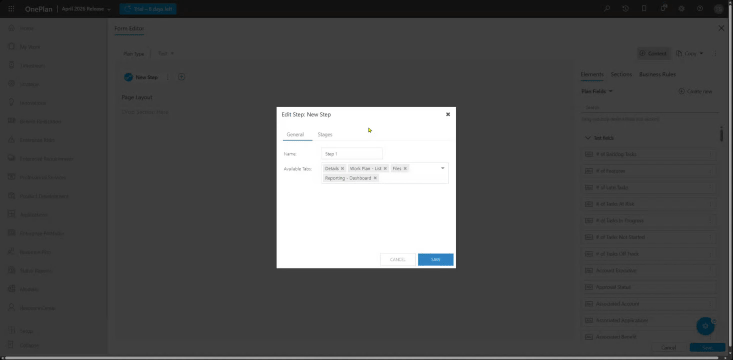Open Setup in the sidebar
The width and height of the screenshot is (733, 360).
coord(22,331)
